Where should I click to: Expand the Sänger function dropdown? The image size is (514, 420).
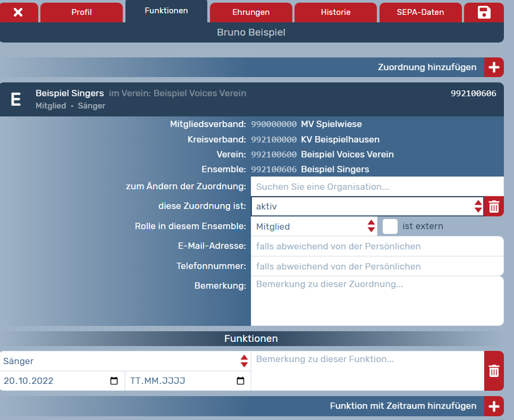pyautogui.click(x=125, y=361)
